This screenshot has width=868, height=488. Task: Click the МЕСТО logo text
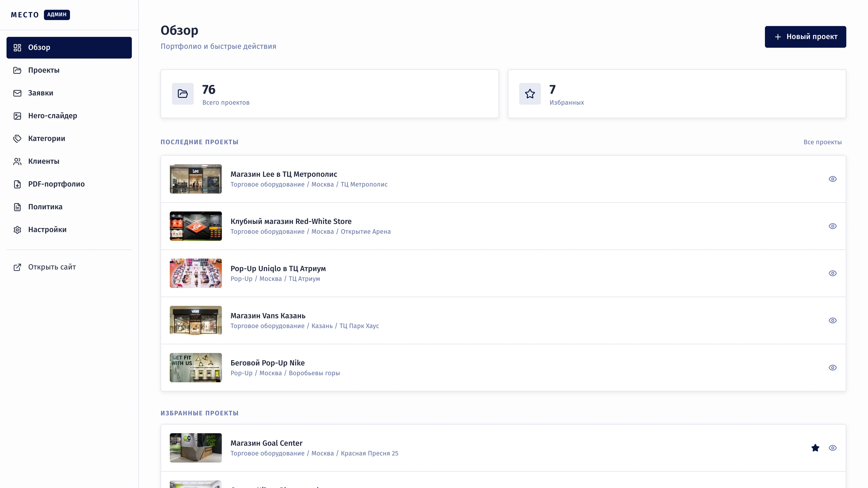pyautogui.click(x=25, y=15)
